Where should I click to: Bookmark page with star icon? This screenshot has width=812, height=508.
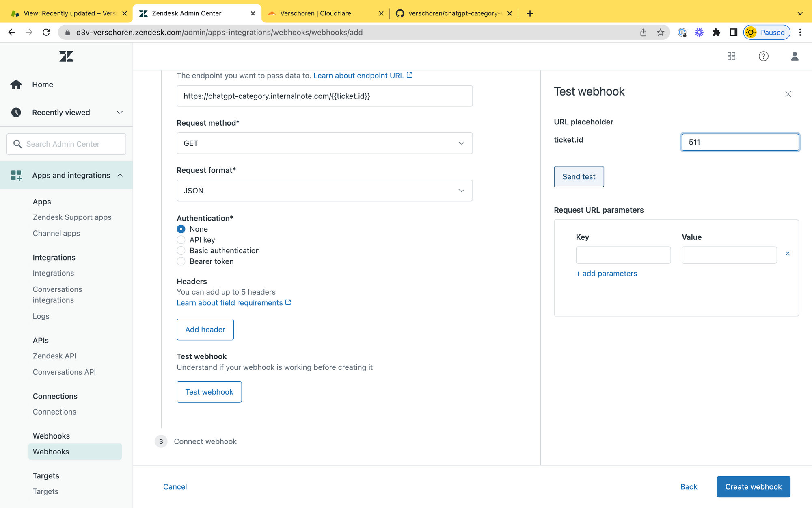click(661, 33)
